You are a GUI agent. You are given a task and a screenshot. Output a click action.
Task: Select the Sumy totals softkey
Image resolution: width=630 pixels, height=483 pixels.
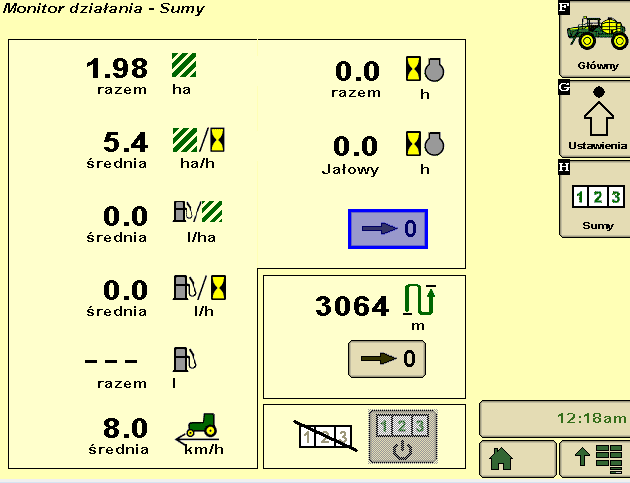597,198
